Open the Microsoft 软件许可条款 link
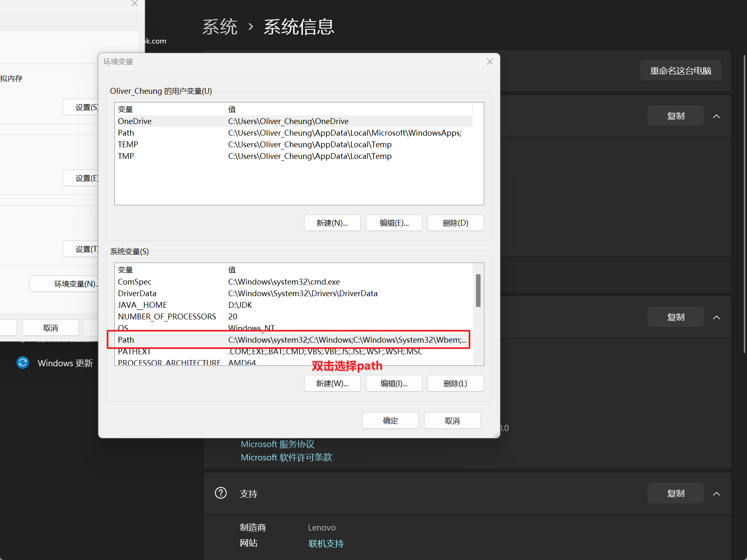Screen dimensions: 747x560 point(286,458)
